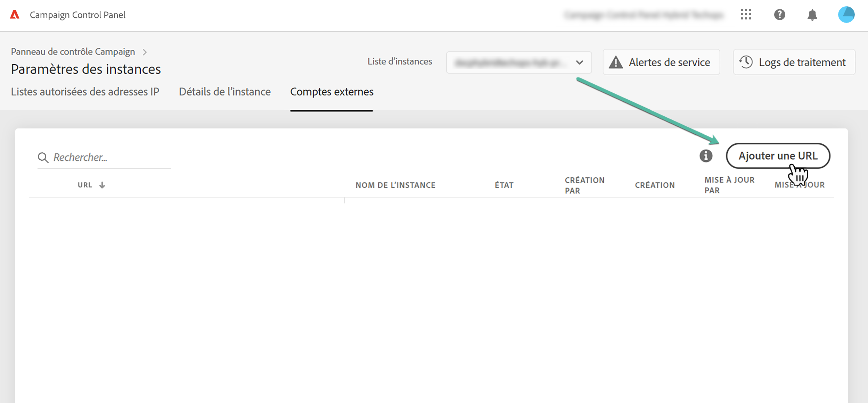Switch to Détails de l'instance tab
Image resolution: width=868 pixels, height=403 pixels.
coord(224,92)
